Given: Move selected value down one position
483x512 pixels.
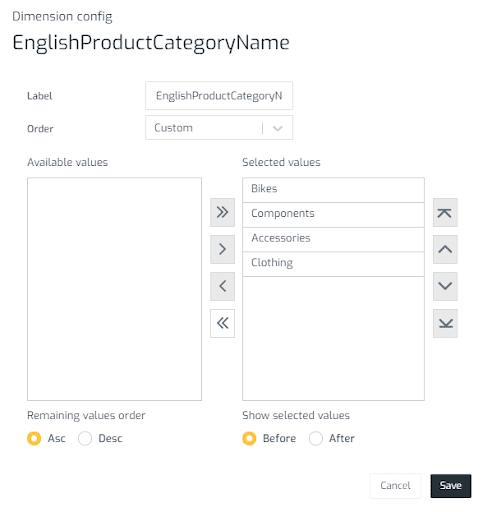Looking at the screenshot, I should click(x=445, y=286).
